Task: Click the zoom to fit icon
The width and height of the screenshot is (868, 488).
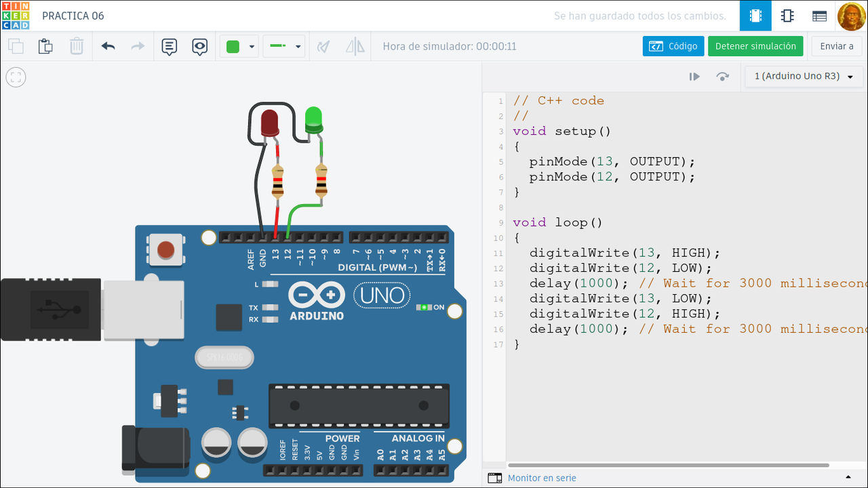Action: click(16, 77)
